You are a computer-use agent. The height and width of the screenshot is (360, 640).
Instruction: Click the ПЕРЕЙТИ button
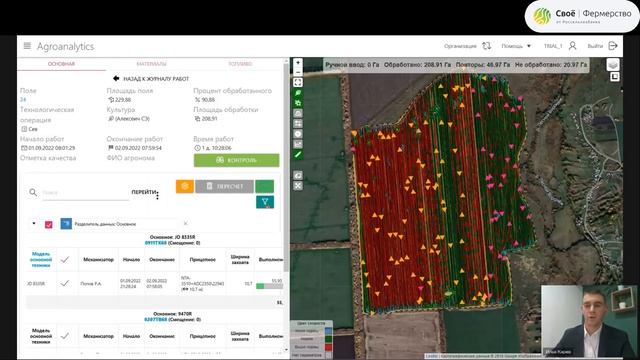[x=144, y=192]
